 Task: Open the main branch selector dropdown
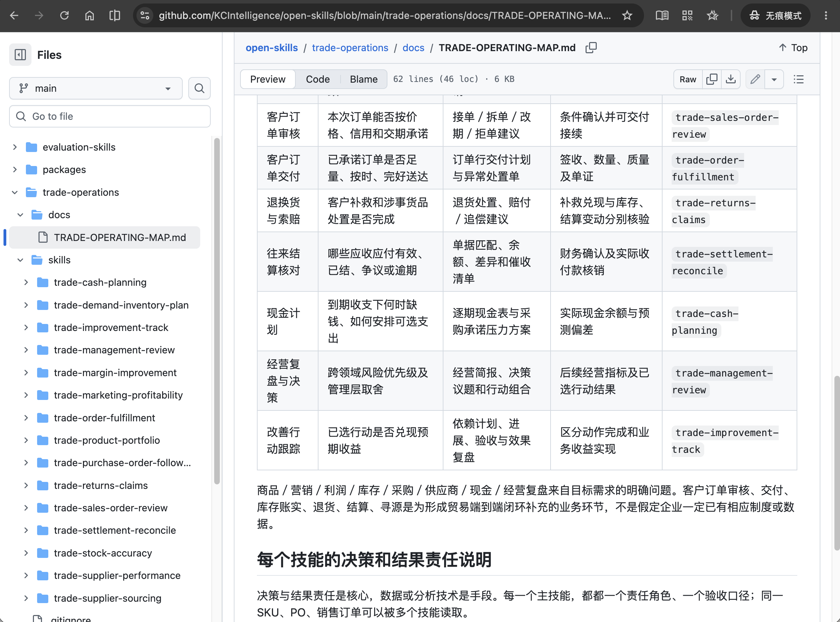pyautogui.click(x=96, y=89)
